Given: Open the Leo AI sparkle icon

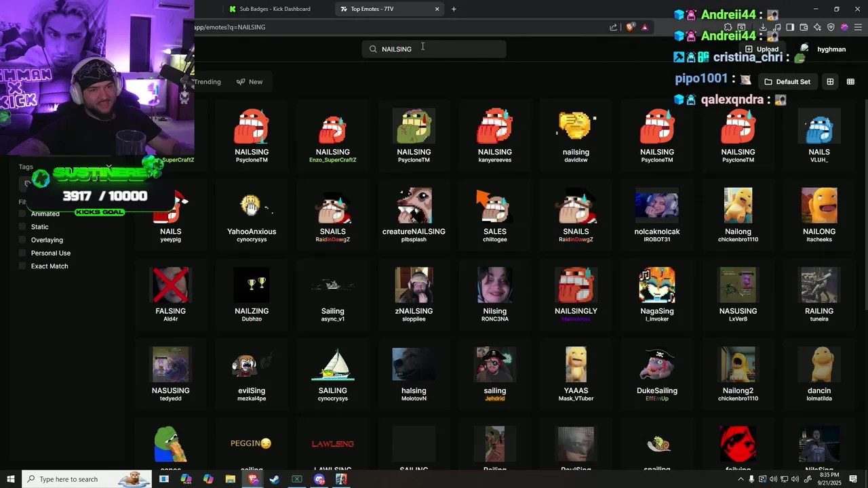Looking at the screenshot, I should pos(817,27).
